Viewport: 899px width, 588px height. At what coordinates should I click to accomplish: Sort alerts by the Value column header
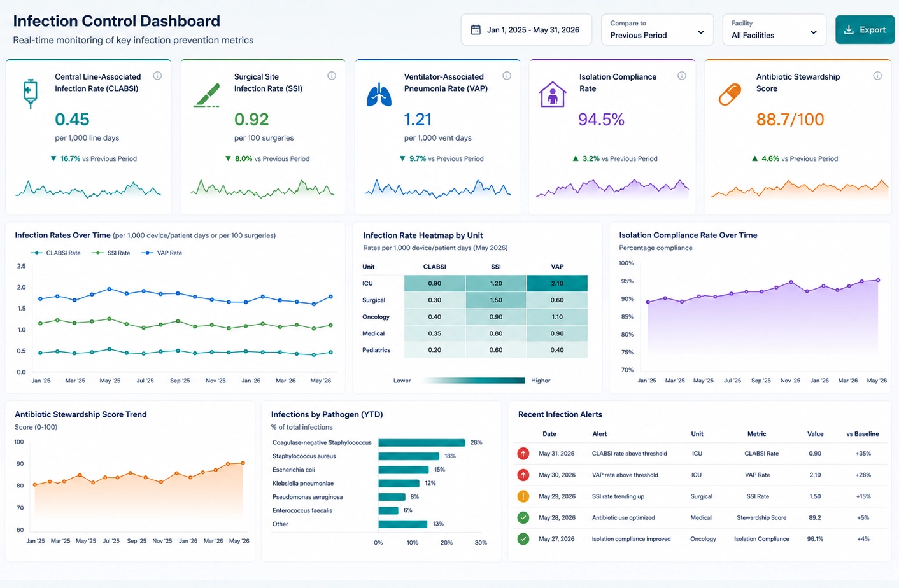pyautogui.click(x=815, y=434)
